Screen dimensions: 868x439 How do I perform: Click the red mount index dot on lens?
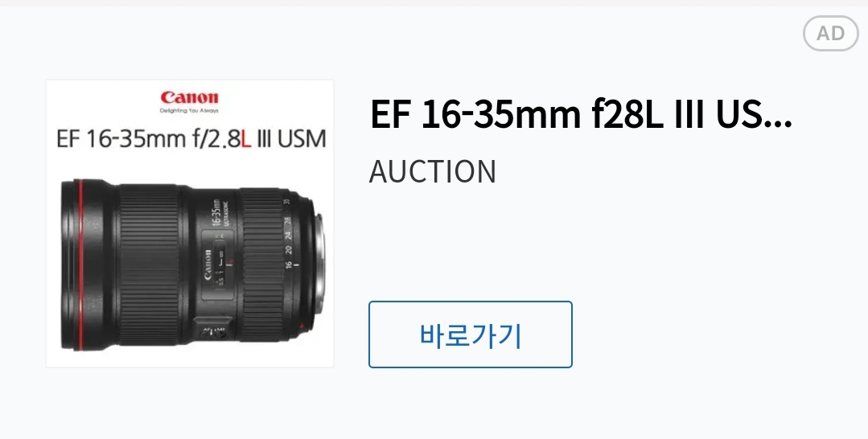point(302,326)
